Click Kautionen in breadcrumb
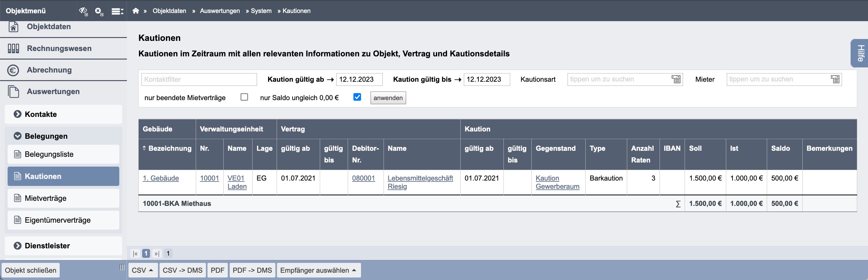 pos(297,11)
